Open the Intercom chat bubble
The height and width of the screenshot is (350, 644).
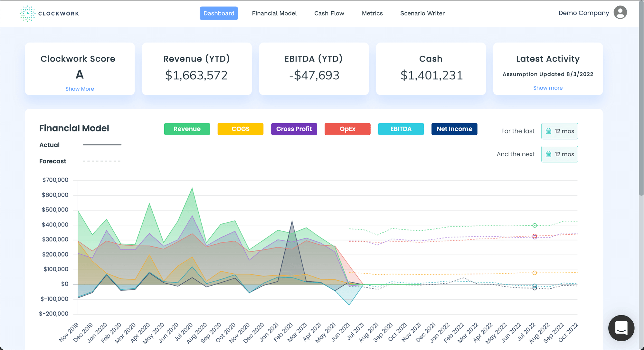point(621,328)
